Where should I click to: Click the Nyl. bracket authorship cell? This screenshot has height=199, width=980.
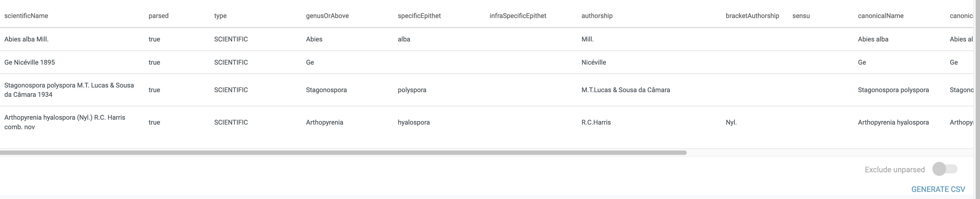click(731, 122)
